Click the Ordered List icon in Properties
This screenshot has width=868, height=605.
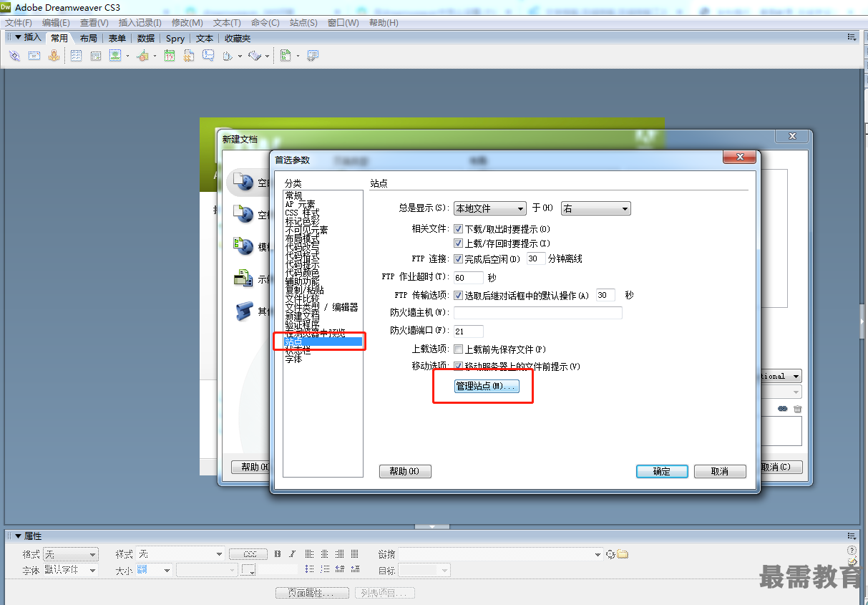tap(325, 569)
